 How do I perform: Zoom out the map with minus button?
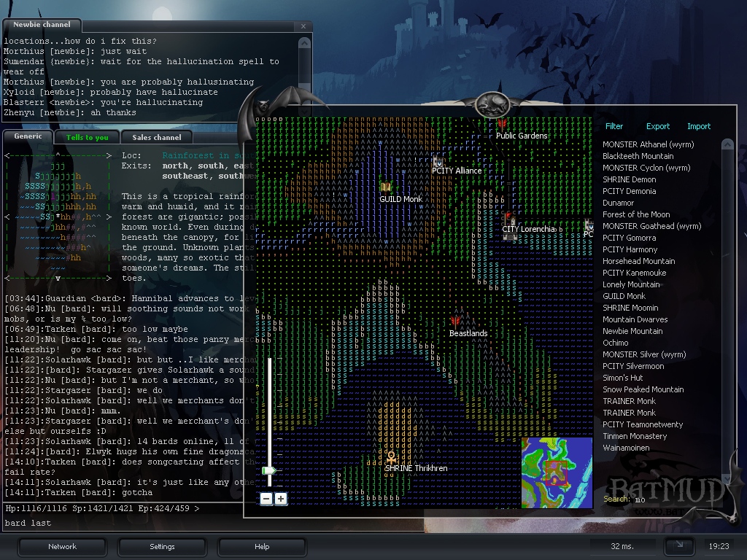266,499
